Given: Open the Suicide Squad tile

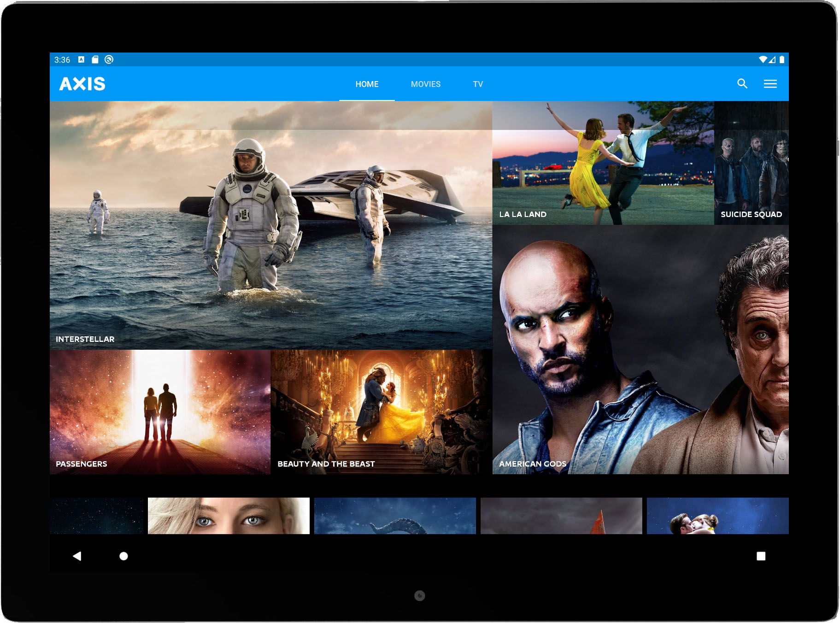Looking at the screenshot, I should click(752, 163).
